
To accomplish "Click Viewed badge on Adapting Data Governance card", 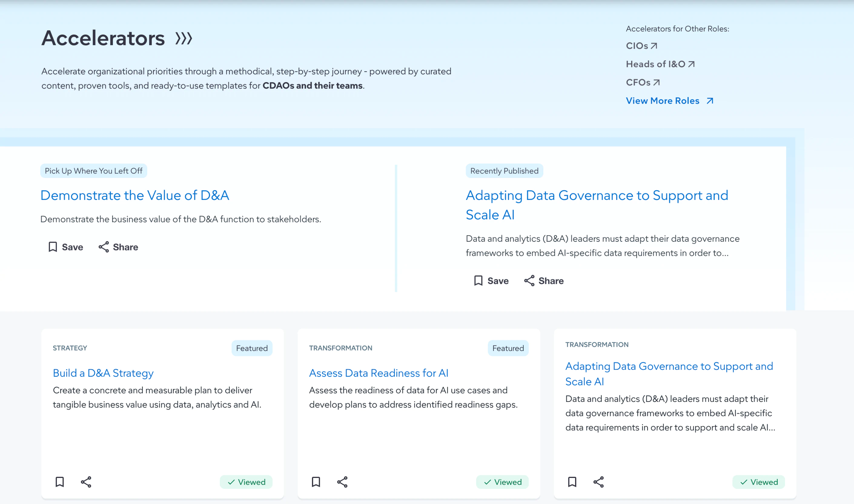I will click(x=759, y=482).
